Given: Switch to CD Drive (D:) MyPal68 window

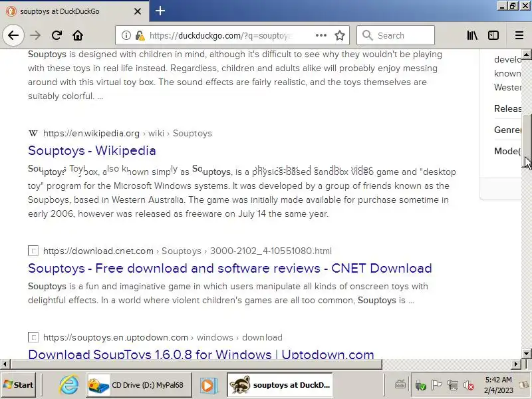Looking at the screenshot, I should 139,385.
